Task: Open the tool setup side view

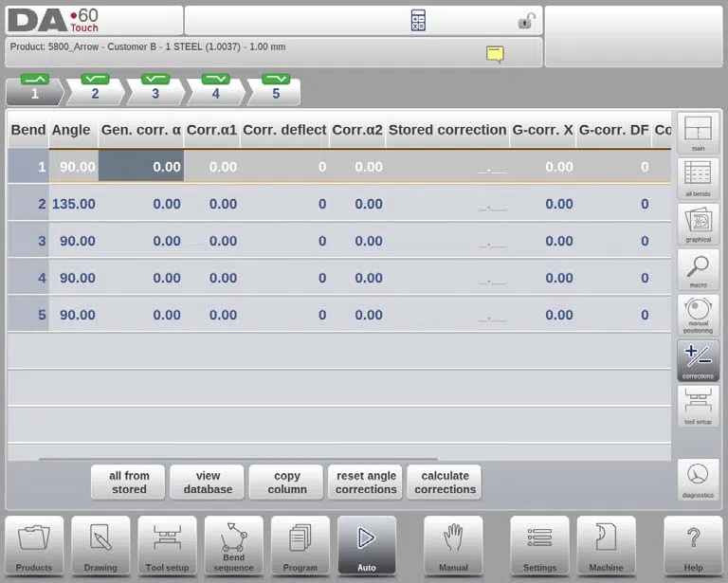Action: (x=698, y=406)
